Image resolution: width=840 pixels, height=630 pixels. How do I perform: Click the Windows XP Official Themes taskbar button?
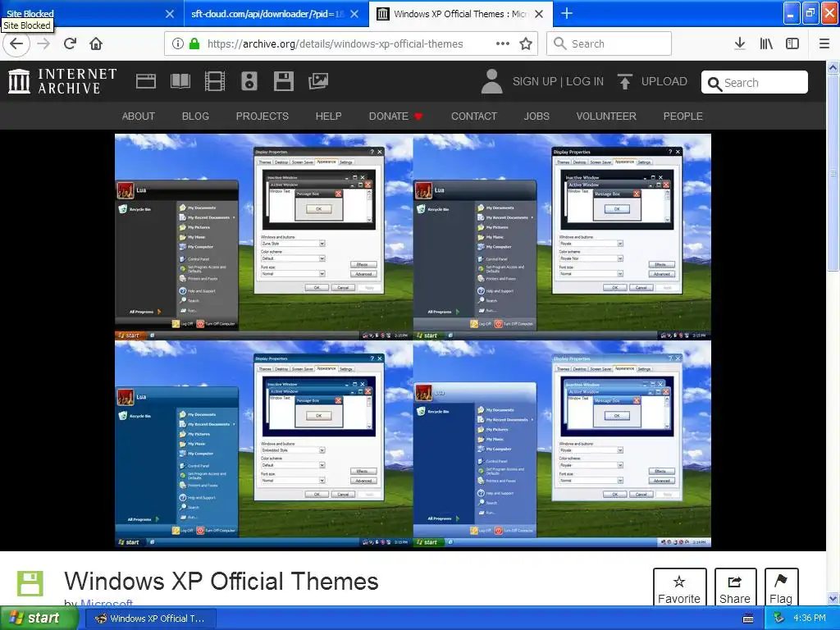click(x=151, y=619)
